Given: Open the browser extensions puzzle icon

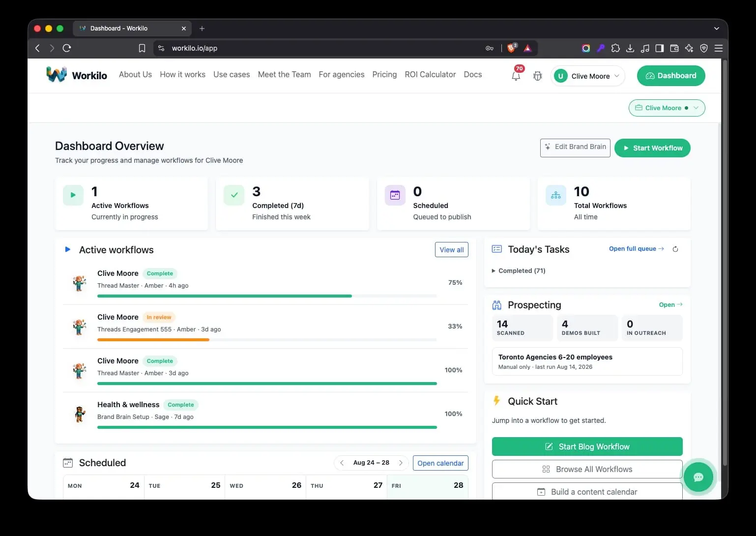Looking at the screenshot, I should [x=615, y=48].
